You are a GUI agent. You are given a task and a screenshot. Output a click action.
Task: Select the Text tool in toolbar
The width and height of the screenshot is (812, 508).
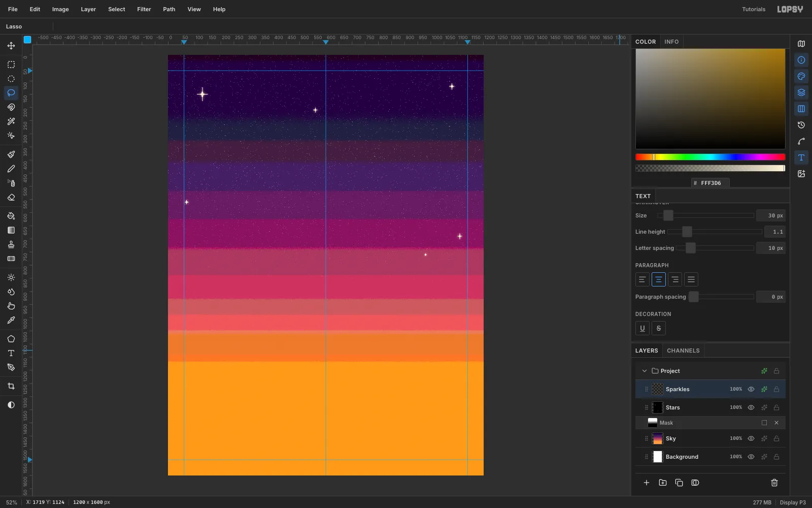point(11,353)
